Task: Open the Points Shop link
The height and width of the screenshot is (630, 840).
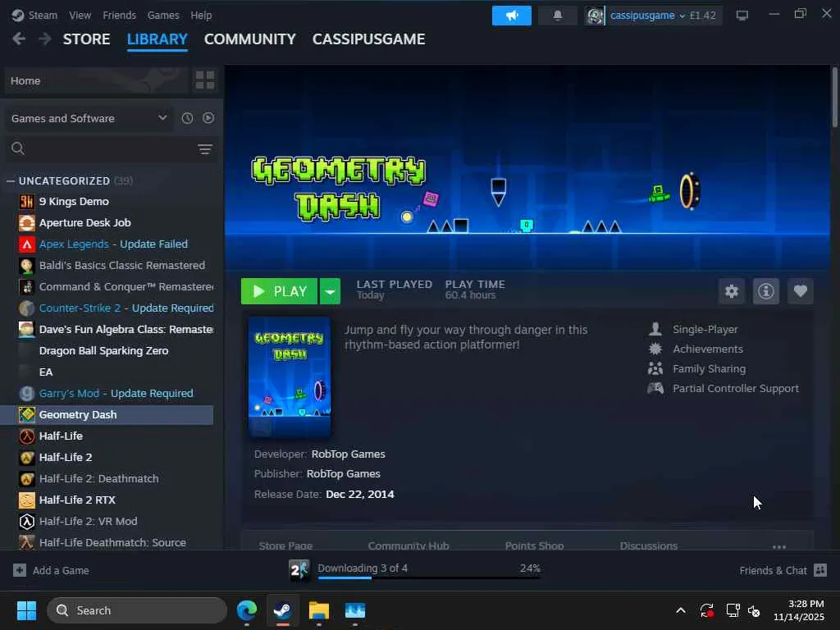Action: pyautogui.click(x=534, y=546)
